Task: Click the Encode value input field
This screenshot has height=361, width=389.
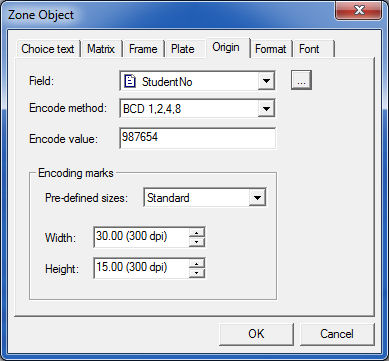Action: [198, 138]
